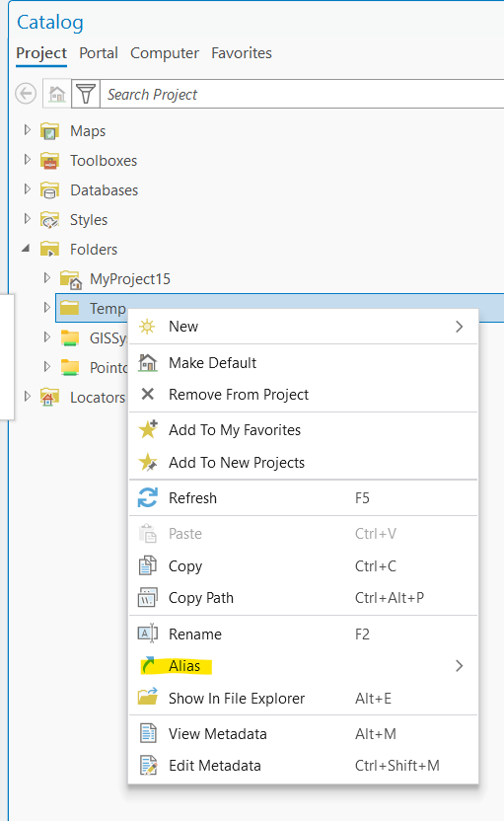Click the back arrow button in Catalog
The width and height of the screenshot is (504, 821).
(26, 95)
